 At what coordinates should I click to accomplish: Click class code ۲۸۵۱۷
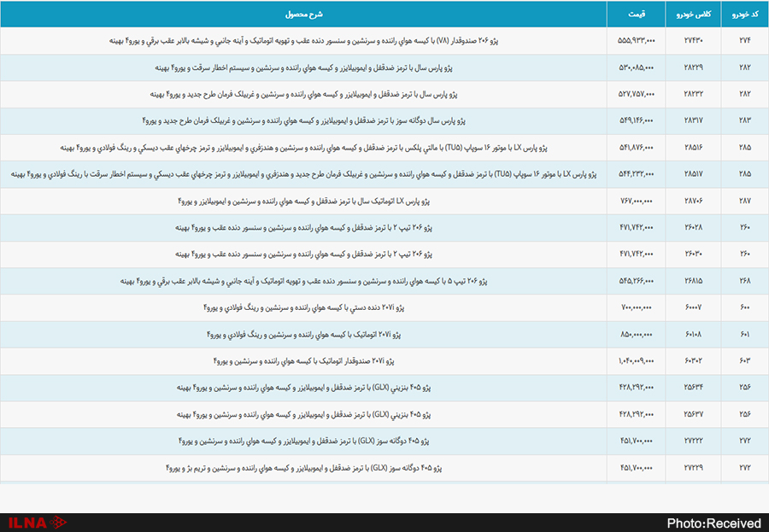pyautogui.click(x=694, y=174)
